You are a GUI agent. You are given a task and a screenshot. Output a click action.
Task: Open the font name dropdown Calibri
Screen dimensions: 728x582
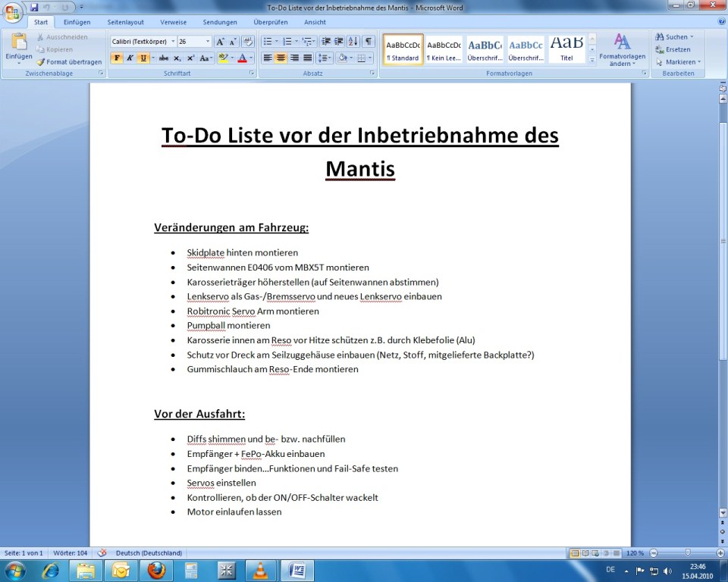coord(173,42)
